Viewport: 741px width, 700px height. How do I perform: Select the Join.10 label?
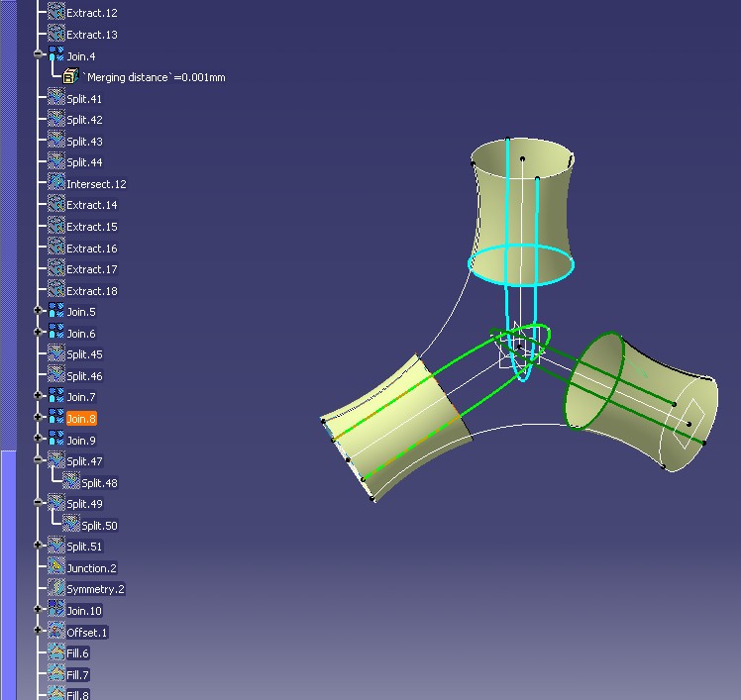[x=84, y=611]
